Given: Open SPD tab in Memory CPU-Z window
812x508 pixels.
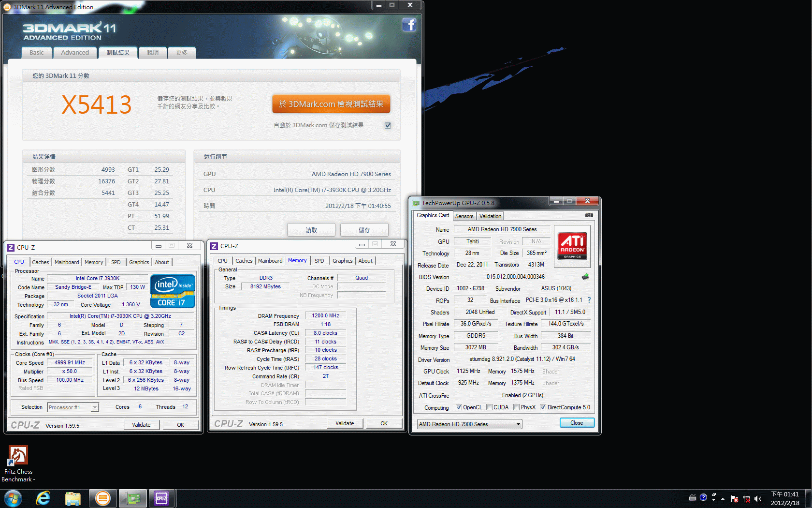Looking at the screenshot, I should coord(319,261).
